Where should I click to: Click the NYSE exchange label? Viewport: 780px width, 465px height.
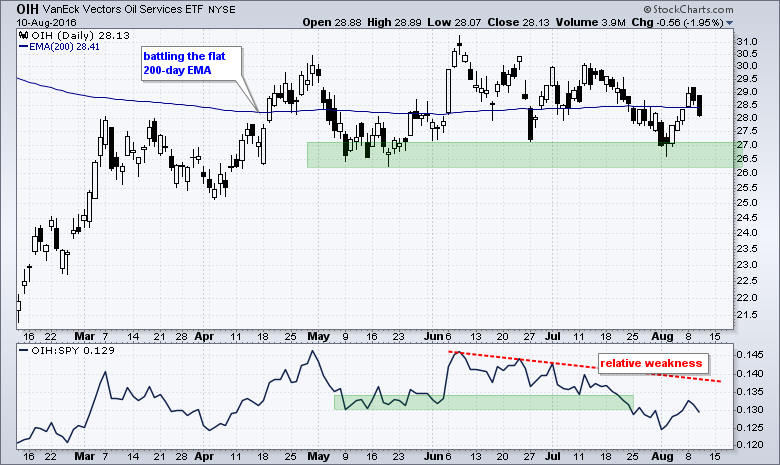click(221, 10)
